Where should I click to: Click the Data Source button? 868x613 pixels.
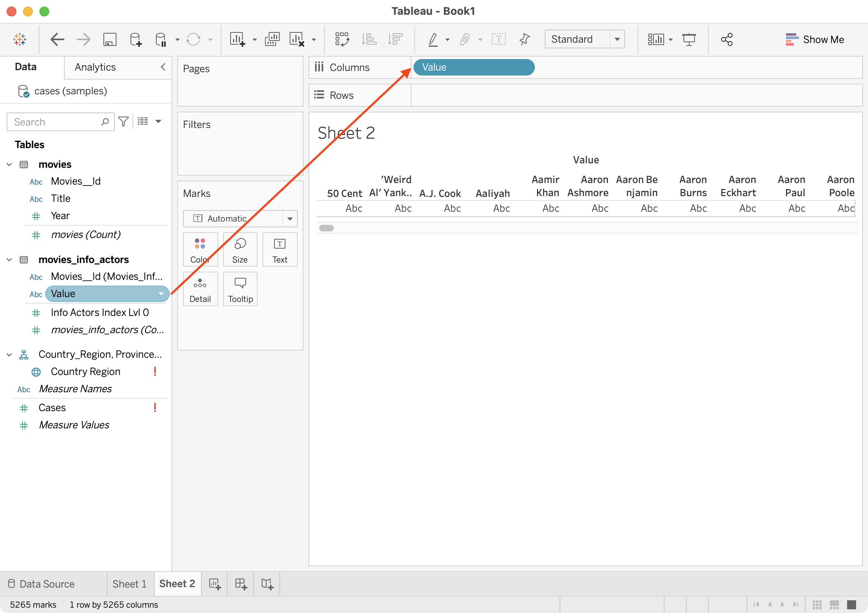point(41,584)
